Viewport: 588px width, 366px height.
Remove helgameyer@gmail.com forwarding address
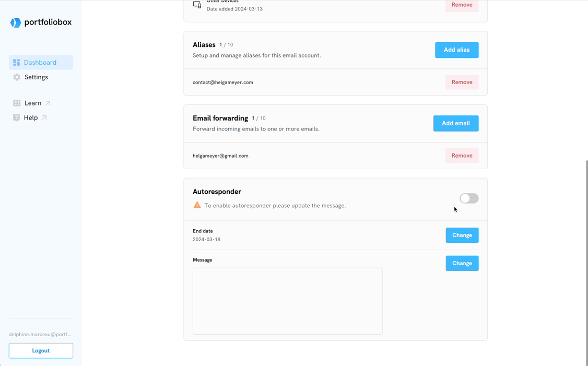click(462, 156)
